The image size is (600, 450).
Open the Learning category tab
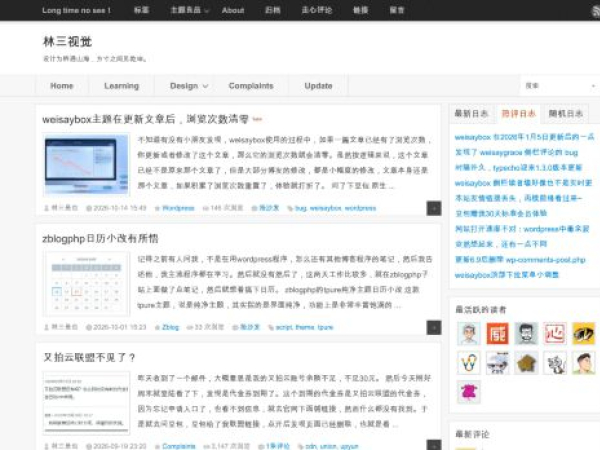pyautogui.click(x=121, y=86)
